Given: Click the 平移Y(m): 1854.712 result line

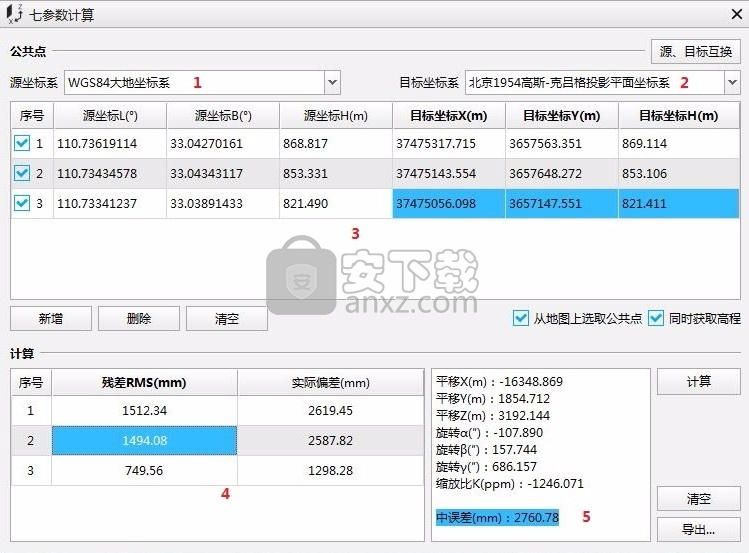Looking at the screenshot, I should pyautogui.click(x=493, y=398).
